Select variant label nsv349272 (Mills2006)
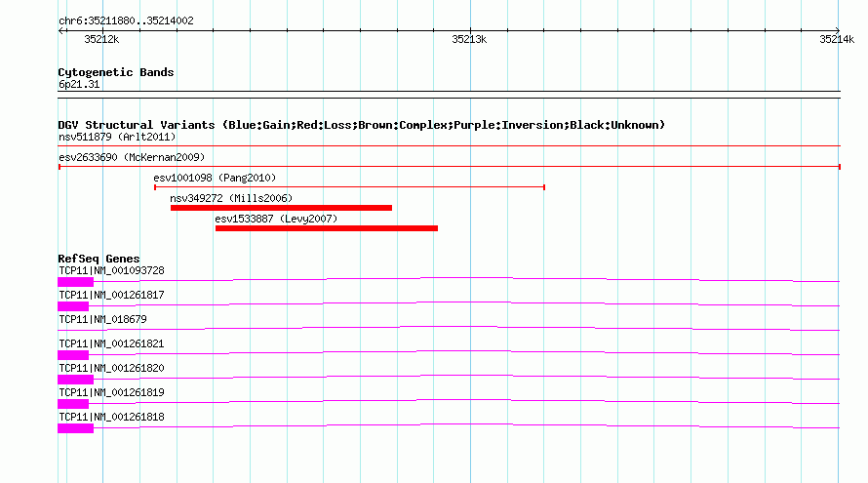 coord(231,198)
